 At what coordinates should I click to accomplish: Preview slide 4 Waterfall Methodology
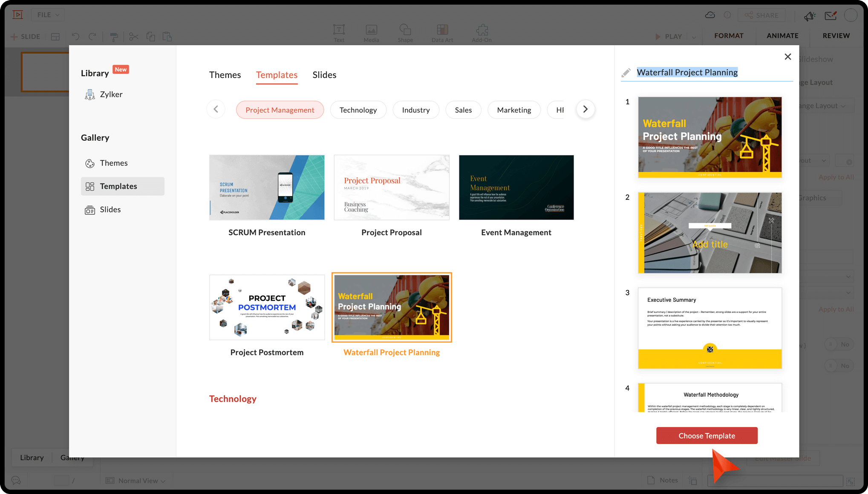tap(710, 398)
